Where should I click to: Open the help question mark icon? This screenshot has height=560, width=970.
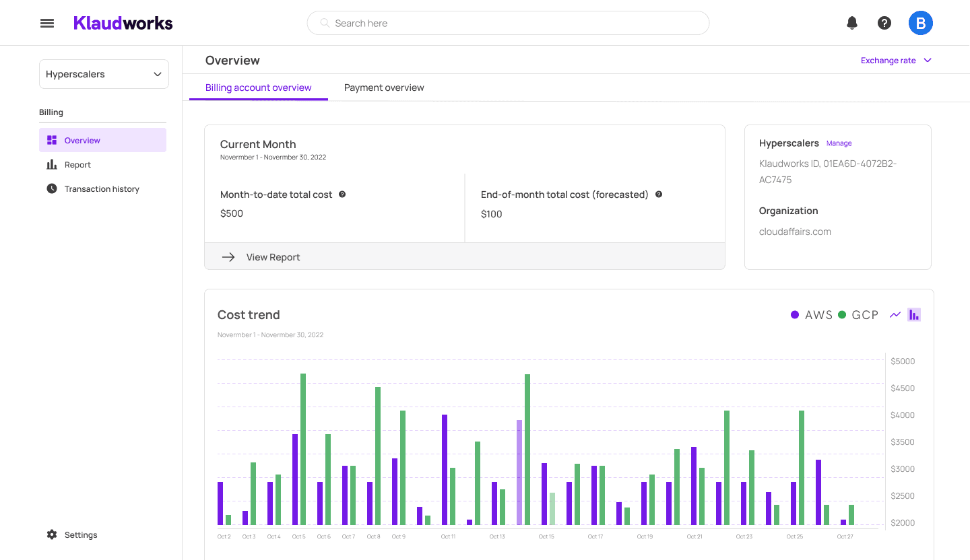point(884,23)
